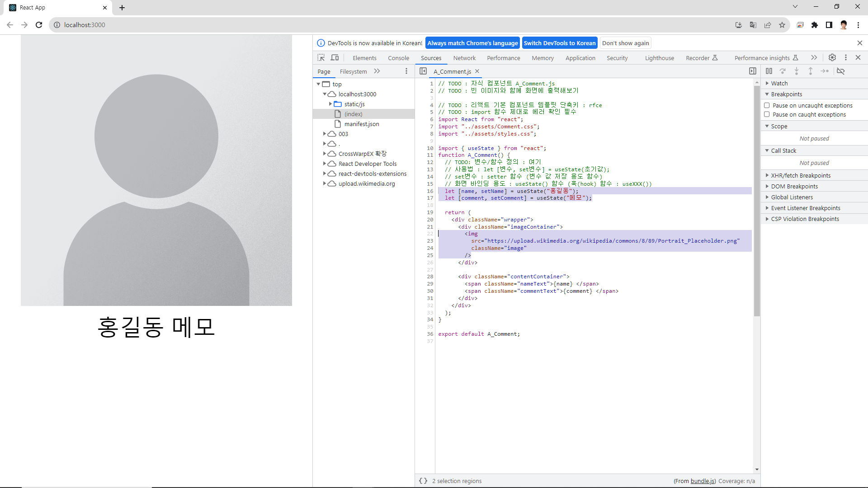Select manifest.json in file tree
Image resolution: width=868 pixels, height=488 pixels.
[361, 124]
